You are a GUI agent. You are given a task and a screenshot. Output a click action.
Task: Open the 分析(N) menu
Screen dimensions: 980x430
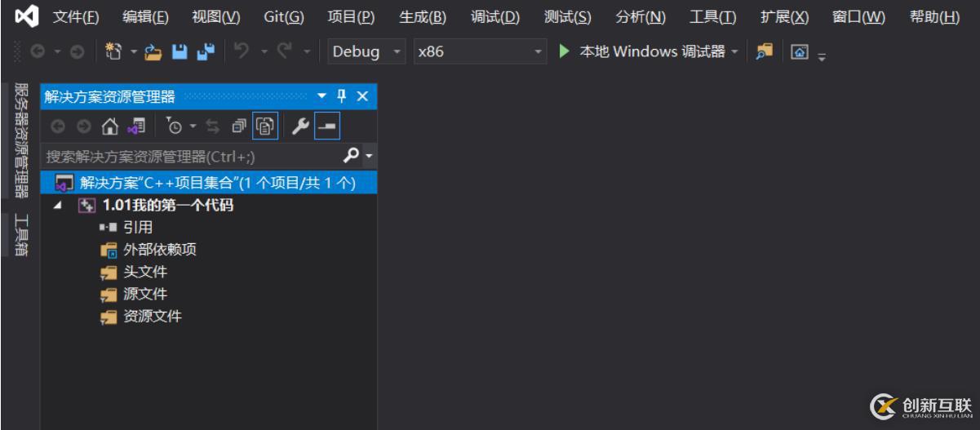point(641,17)
